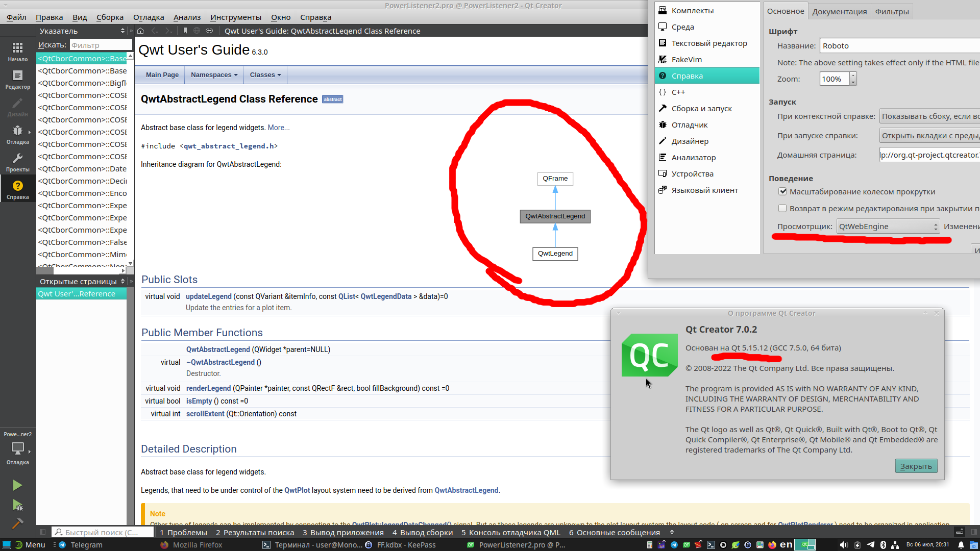Open the Просмотрщик QtWebEngine combo box
This screenshot has width=980, height=551.
(x=888, y=226)
